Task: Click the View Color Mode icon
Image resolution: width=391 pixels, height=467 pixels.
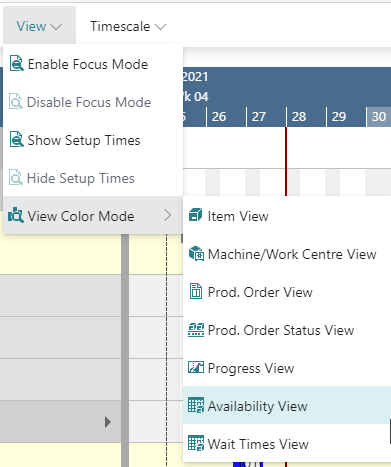Action: [16, 216]
